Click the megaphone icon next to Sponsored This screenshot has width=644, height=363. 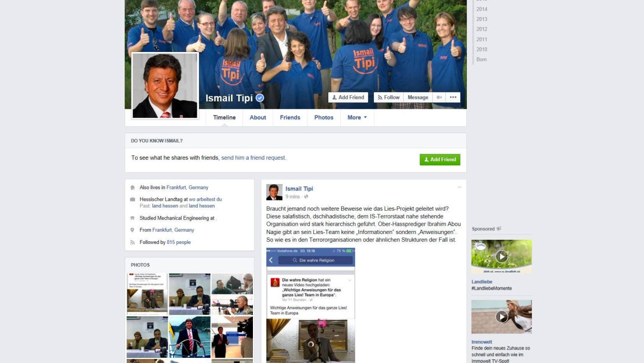coord(499,229)
